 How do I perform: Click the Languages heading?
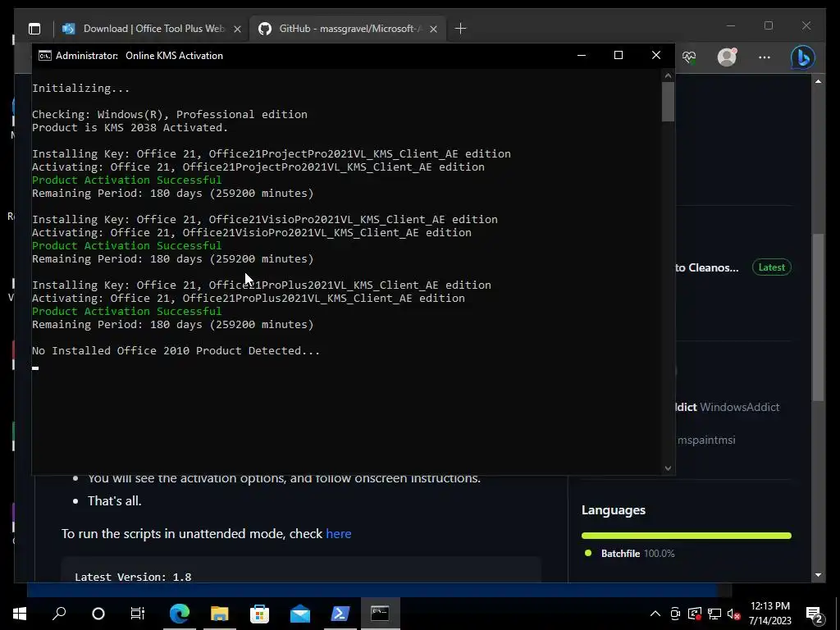coord(614,510)
